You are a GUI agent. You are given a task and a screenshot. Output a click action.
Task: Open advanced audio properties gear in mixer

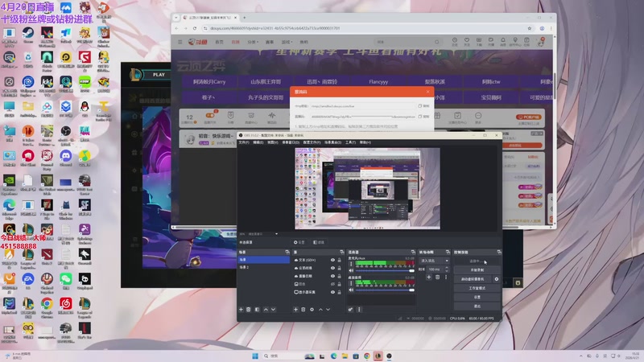point(350,310)
